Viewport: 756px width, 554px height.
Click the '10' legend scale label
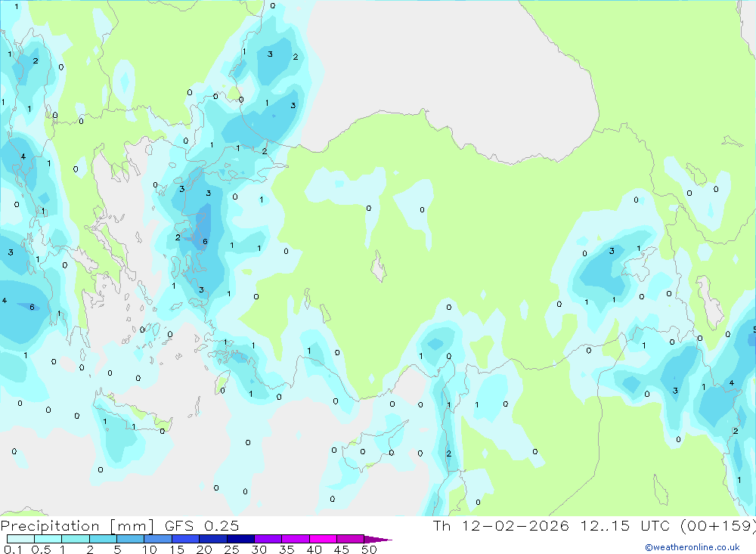tap(150, 549)
